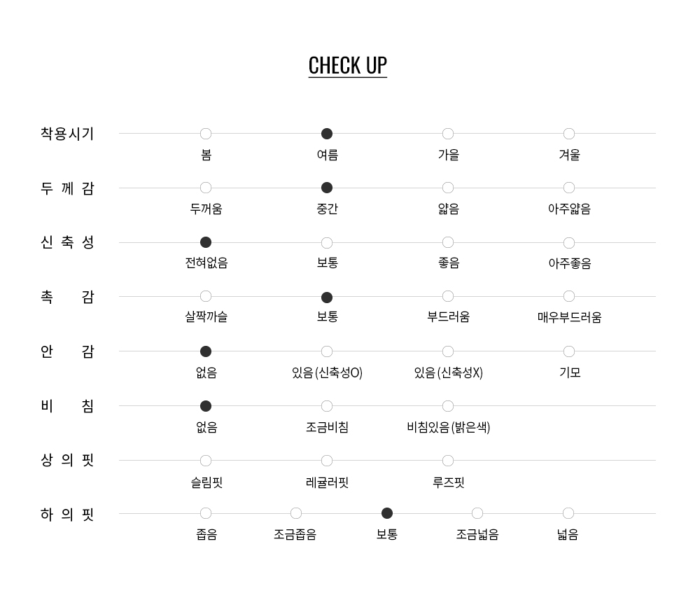The height and width of the screenshot is (614, 700).
Task: Select the 얇음 thickness option
Action: click(448, 188)
